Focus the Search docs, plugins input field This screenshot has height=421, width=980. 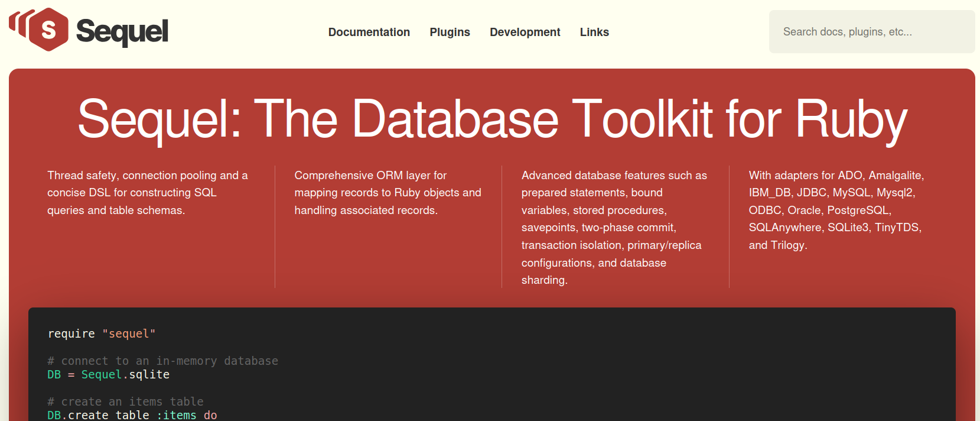[872, 32]
